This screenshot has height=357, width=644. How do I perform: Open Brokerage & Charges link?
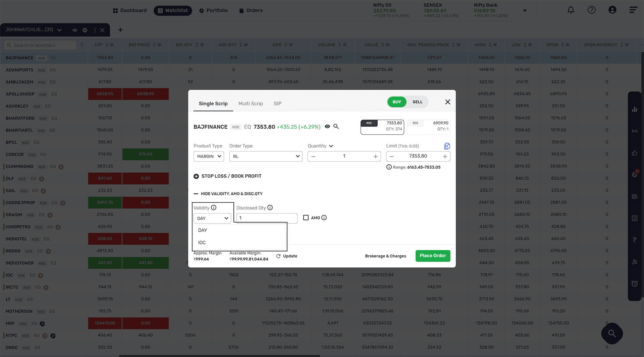385,256
